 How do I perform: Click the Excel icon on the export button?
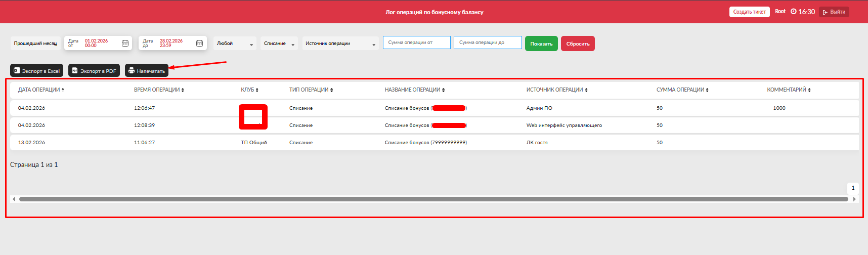pos(17,71)
